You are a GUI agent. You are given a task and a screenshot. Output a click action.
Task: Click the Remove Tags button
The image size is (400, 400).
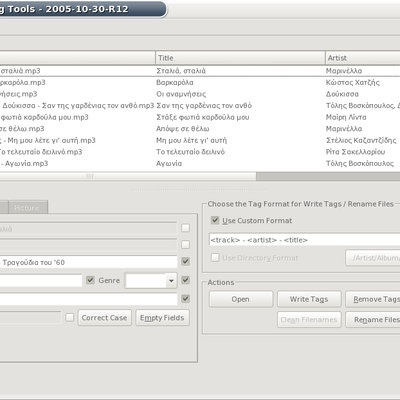point(373,299)
